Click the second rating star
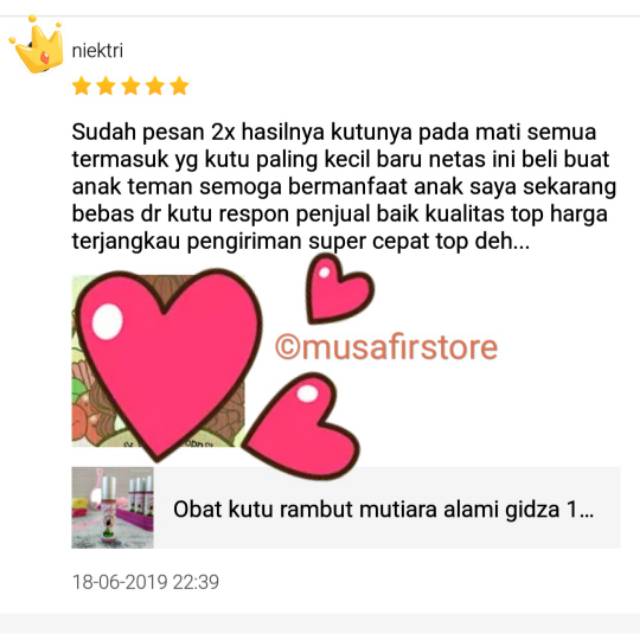The image size is (640, 640). pos(106,86)
